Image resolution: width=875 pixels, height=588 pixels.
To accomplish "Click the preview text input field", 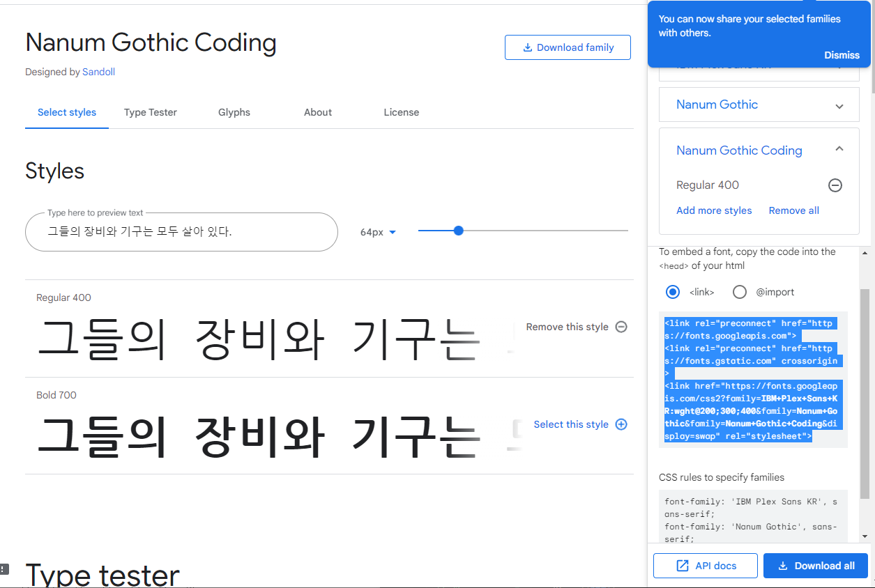I will point(181,232).
